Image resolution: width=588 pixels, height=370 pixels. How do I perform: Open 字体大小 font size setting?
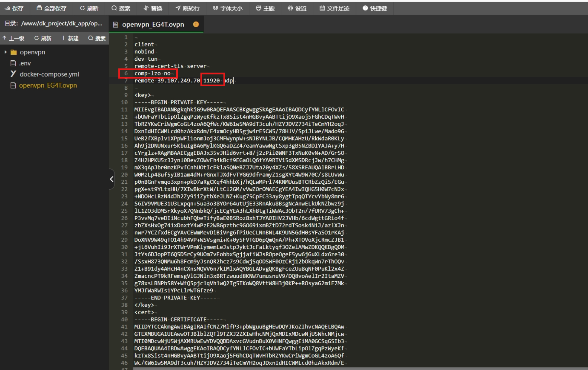pos(228,8)
